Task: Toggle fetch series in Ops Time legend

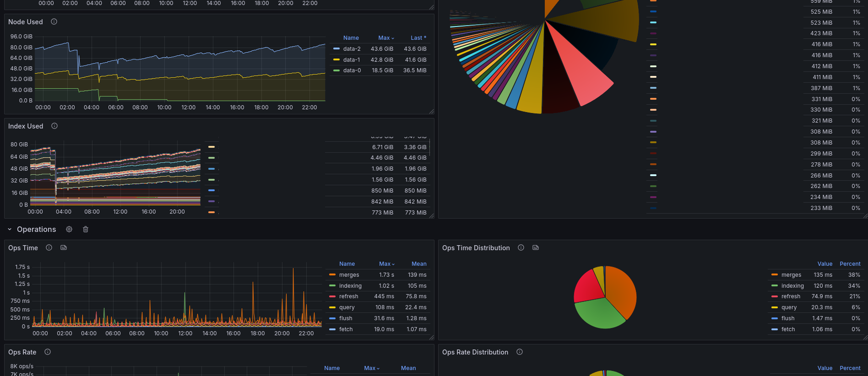Action: click(x=346, y=329)
